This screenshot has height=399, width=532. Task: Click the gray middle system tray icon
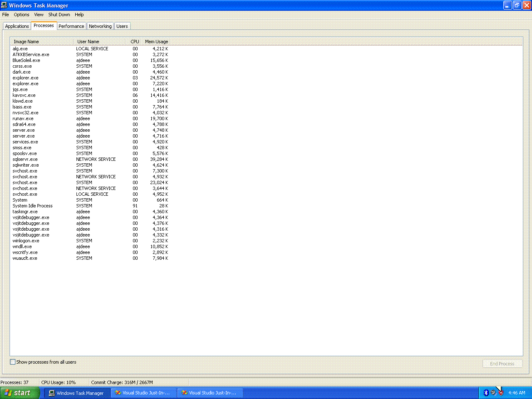click(x=493, y=393)
